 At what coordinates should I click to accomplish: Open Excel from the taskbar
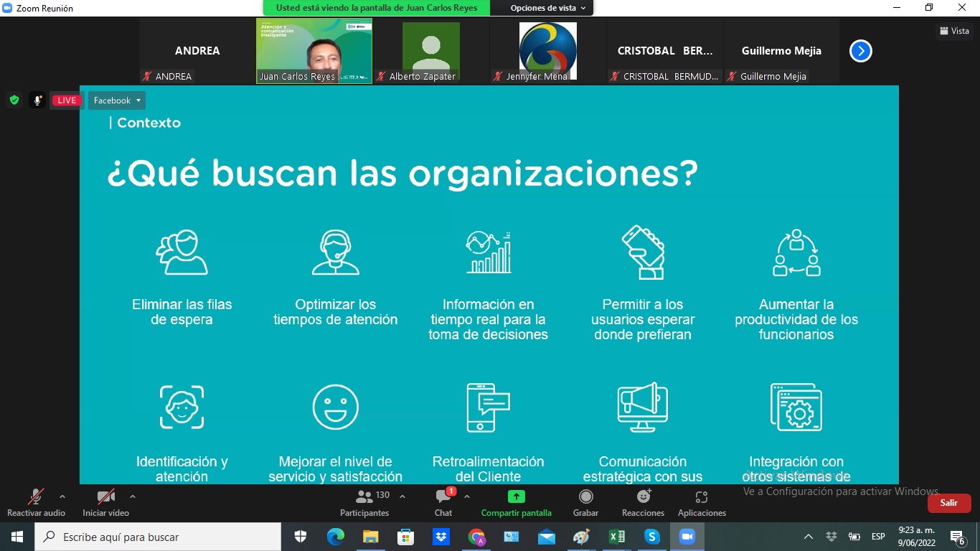click(x=617, y=537)
